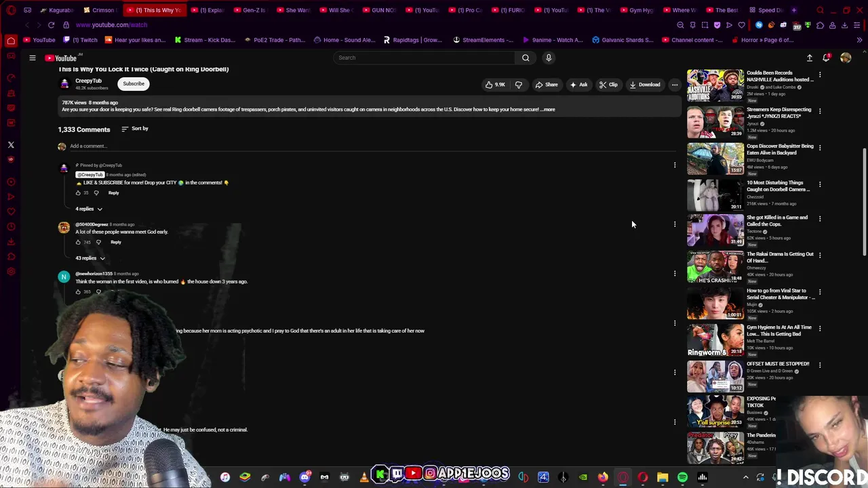Open the YouTube guide hamburger menu

[x=32, y=58]
